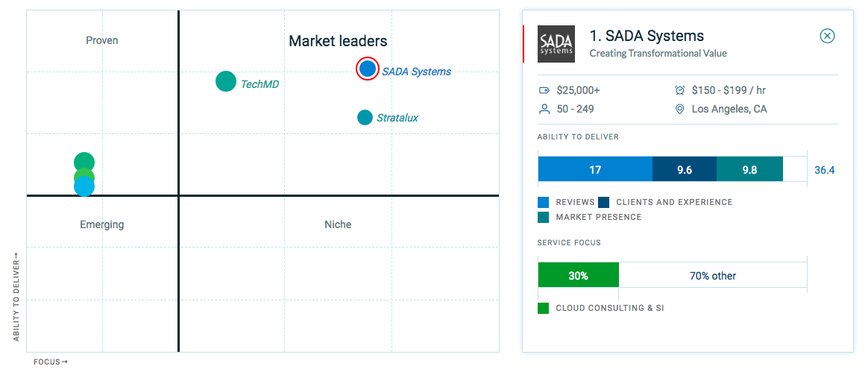Click the Cloud Consulting & SI legend swatch
868x372 pixels.
coord(544,308)
